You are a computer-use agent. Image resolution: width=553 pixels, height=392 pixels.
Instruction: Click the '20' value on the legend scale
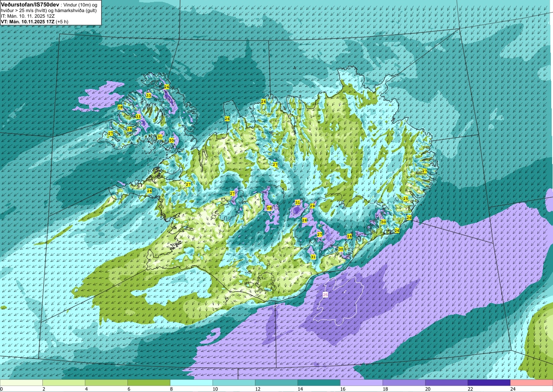(x=427, y=389)
